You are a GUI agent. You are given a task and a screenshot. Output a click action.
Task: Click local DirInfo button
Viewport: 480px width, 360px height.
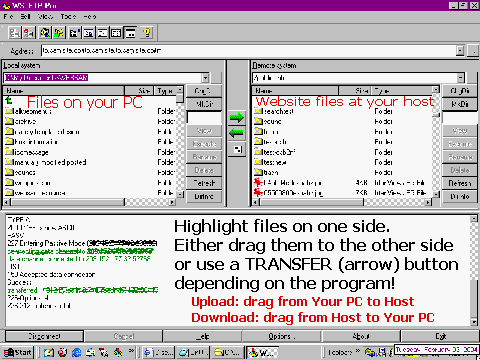[204, 196]
